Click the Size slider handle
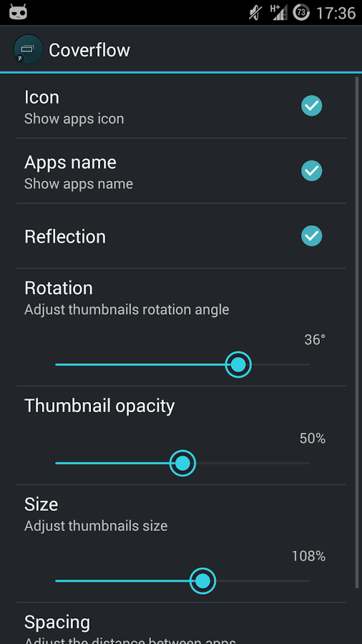This screenshot has height=644, width=362. tap(202, 581)
